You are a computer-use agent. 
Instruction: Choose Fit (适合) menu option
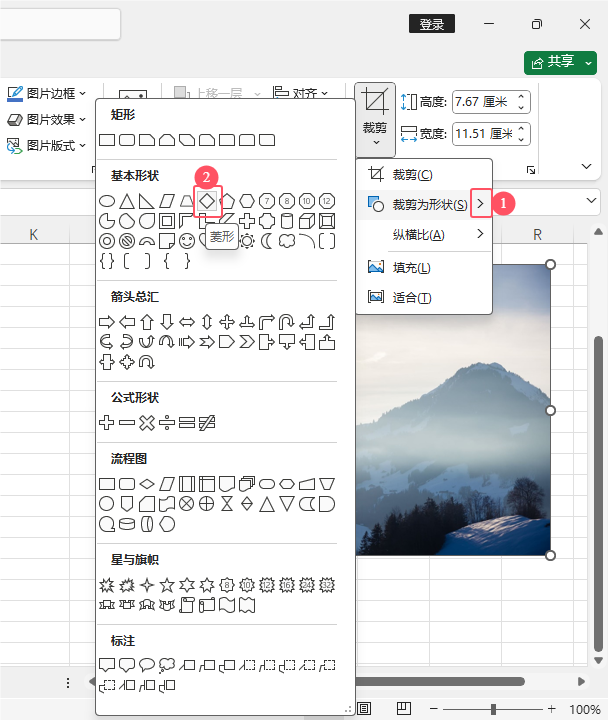click(424, 298)
